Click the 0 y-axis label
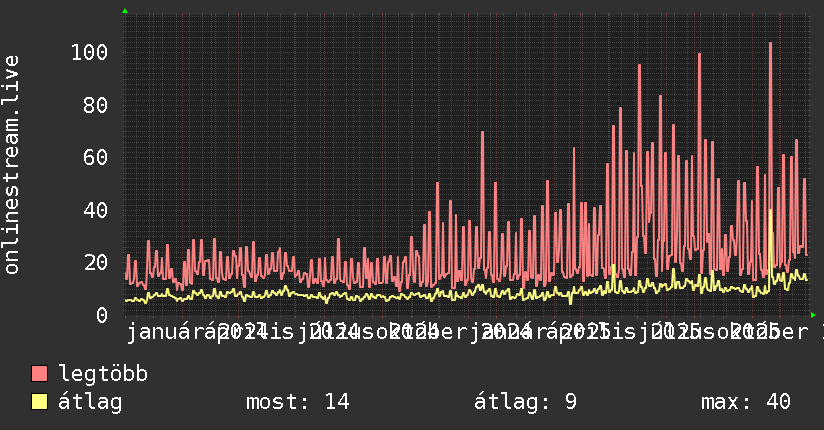824x430 pixels. click(x=102, y=315)
